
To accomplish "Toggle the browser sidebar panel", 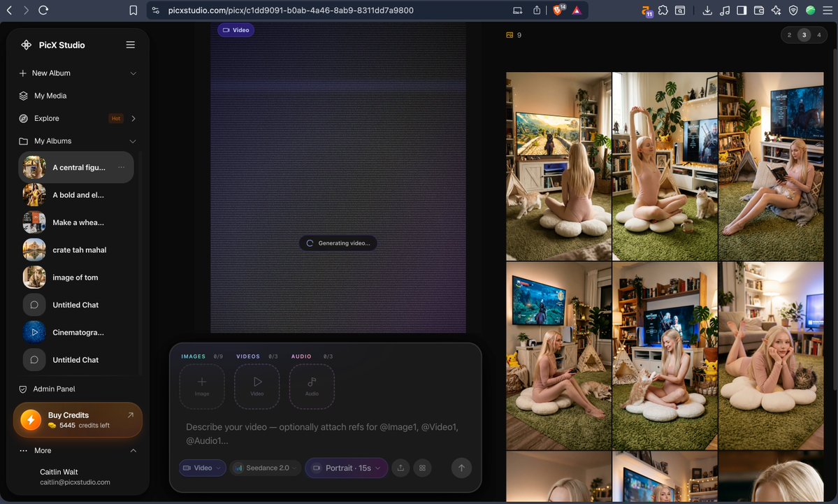I will [742, 10].
